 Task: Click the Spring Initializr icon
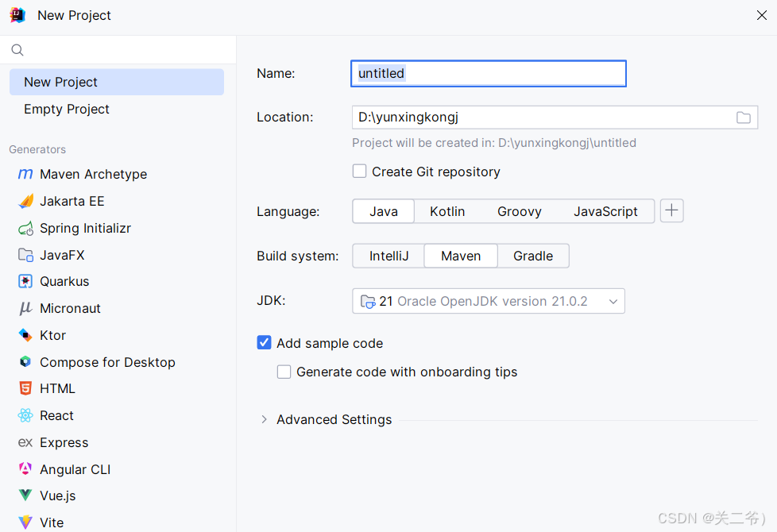coord(25,229)
